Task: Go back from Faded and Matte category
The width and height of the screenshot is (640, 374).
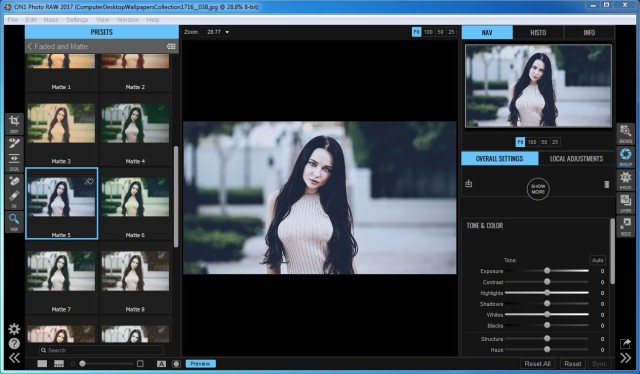Action: tap(30, 47)
